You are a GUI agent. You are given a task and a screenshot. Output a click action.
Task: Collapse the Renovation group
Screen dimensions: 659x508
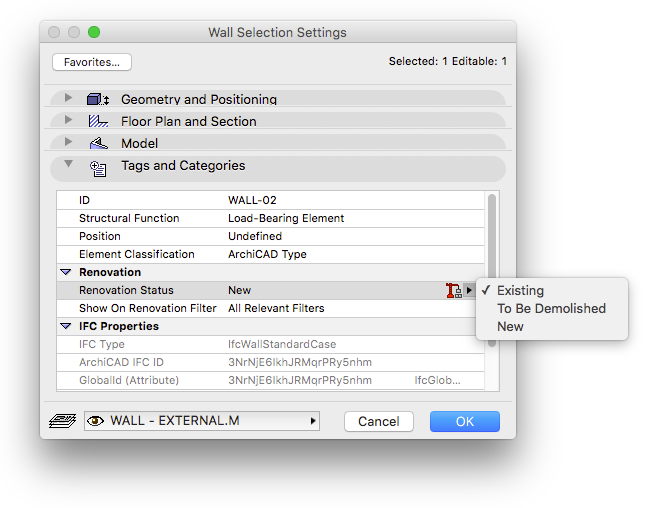point(66,272)
